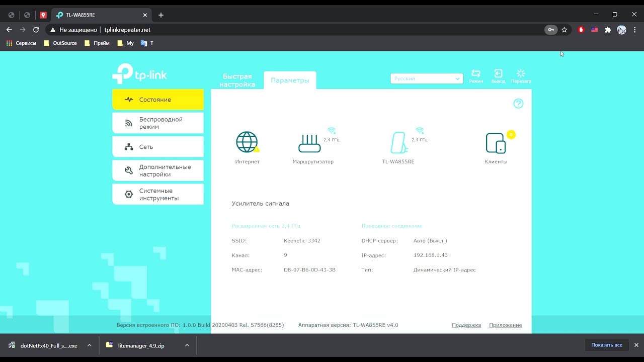Bookmark this page with the star icon
The width and height of the screenshot is (644, 362).
coord(565,30)
